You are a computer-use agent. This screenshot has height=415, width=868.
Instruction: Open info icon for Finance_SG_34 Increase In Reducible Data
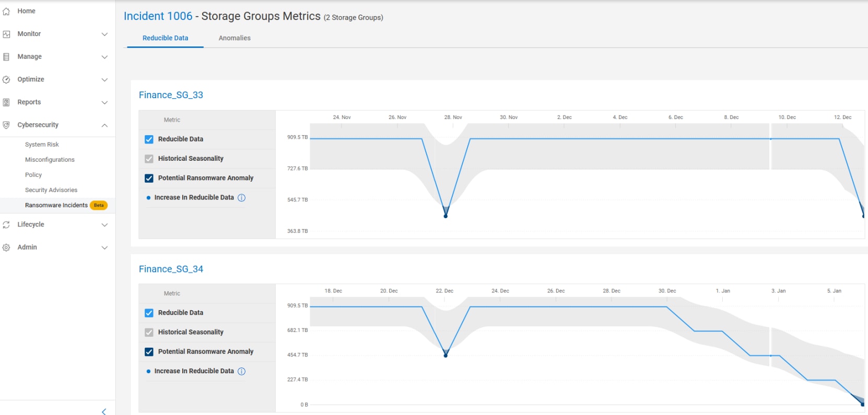coord(241,371)
